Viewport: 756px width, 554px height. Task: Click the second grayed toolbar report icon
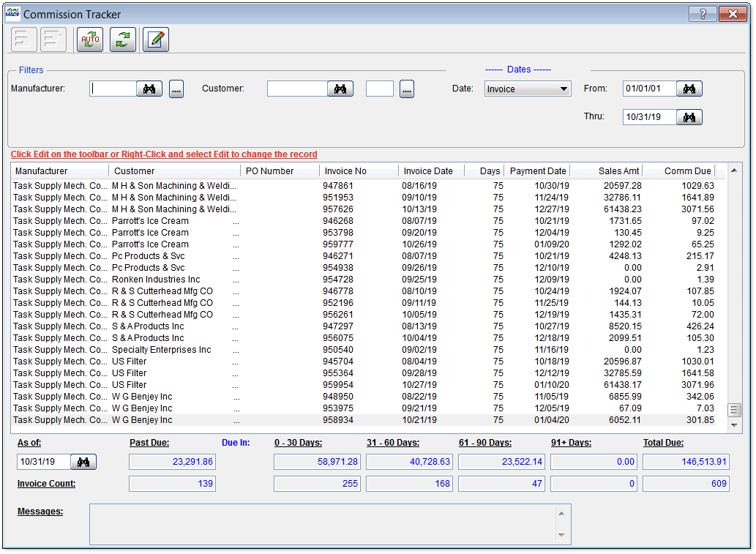52,40
